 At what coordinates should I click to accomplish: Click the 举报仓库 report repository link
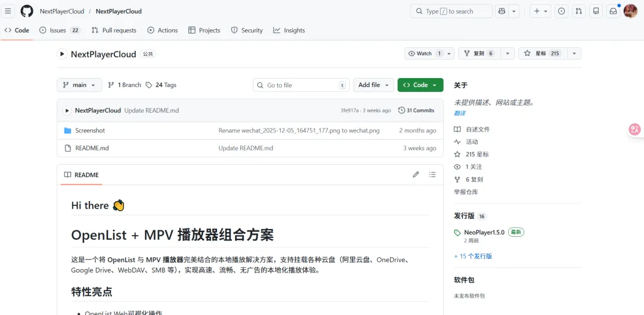point(466,192)
